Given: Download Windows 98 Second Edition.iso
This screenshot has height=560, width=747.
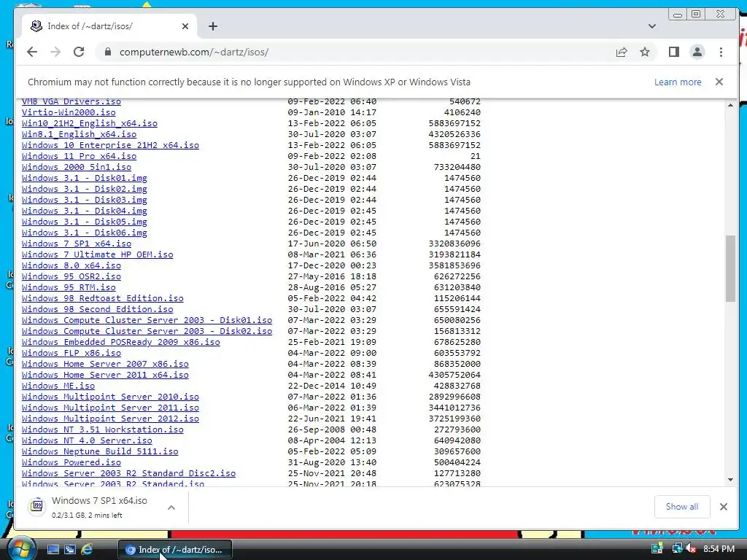Looking at the screenshot, I should [x=97, y=309].
